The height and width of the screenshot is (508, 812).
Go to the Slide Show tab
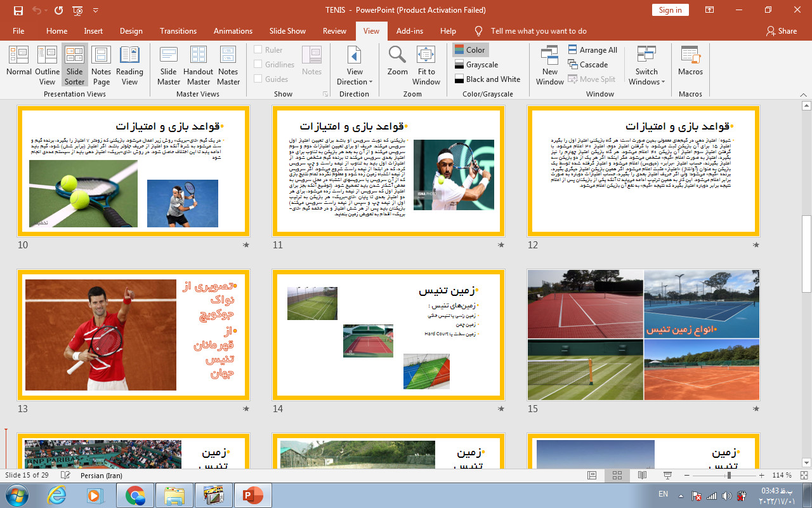(287, 30)
